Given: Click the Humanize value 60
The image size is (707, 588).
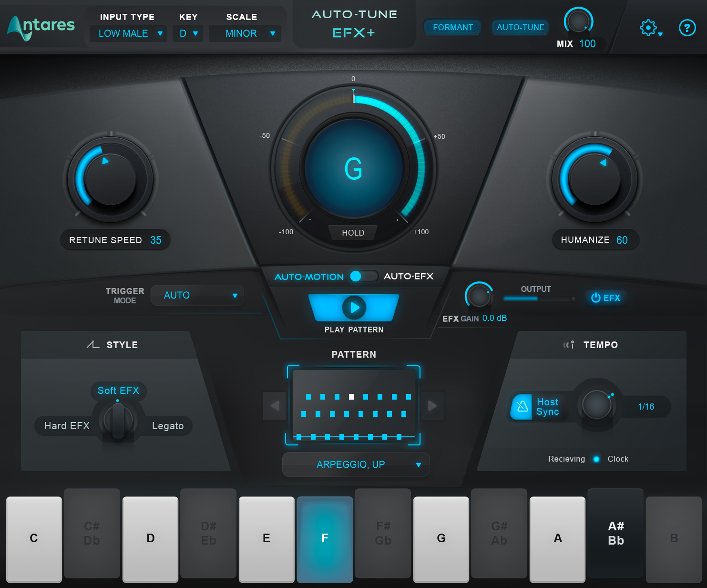Looking at the screenshot, I should click(622, 240).
